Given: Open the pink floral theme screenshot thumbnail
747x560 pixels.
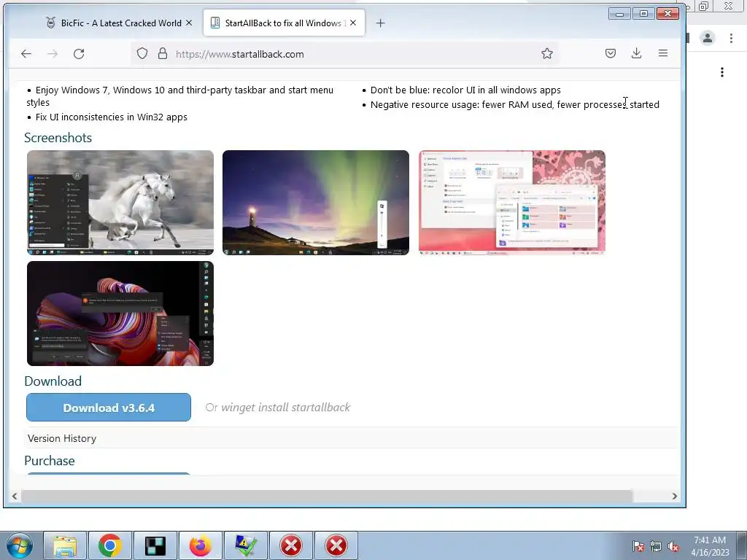Looking at the screenshot, I should pyautogui.click(x=511, y=203).
